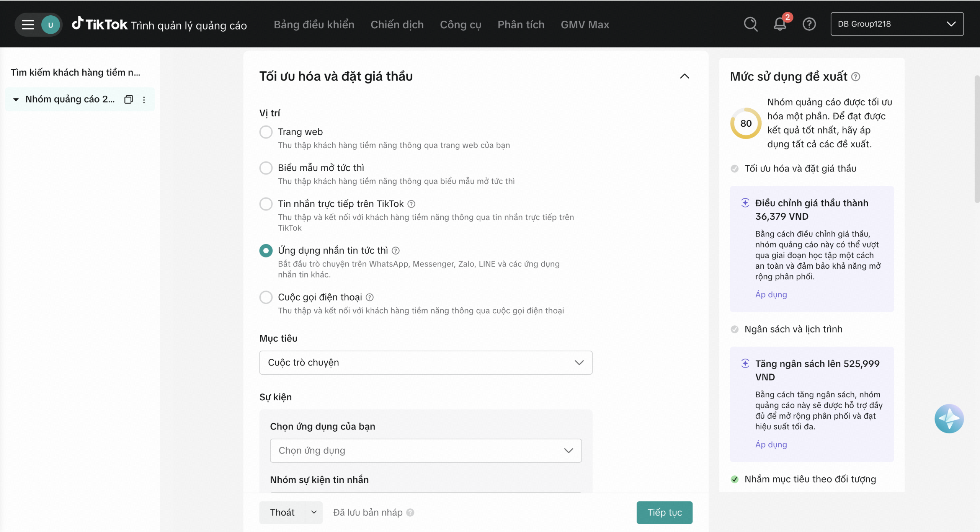Click info icon next to Mức sử dụng đề xuất

[x=856, y=77]
